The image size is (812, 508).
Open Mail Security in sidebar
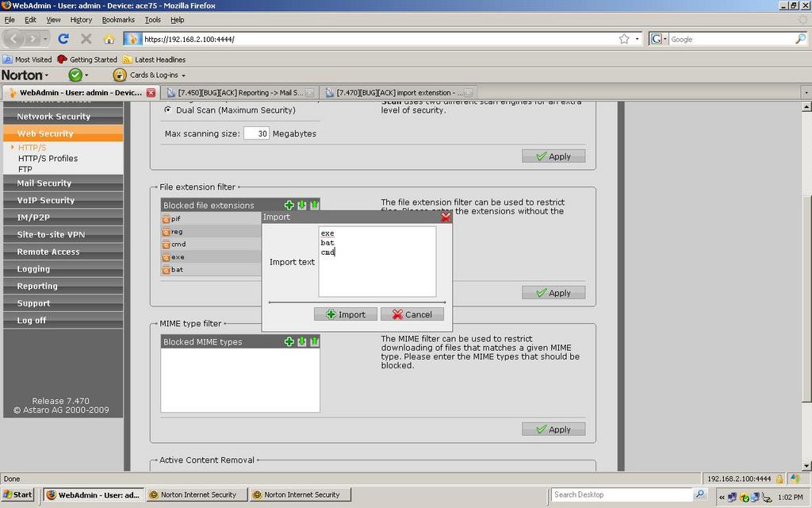[x=63, y=183]
